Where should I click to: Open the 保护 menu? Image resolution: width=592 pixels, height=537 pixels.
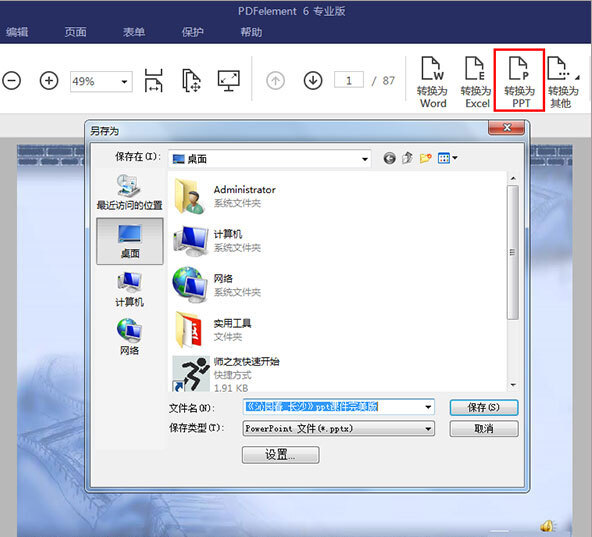193,32
